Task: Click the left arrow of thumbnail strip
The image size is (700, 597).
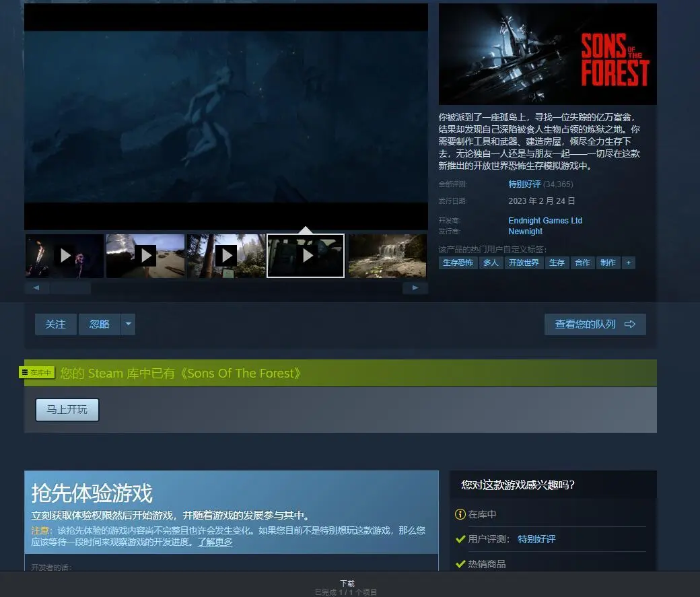Action: coord(36,288)
